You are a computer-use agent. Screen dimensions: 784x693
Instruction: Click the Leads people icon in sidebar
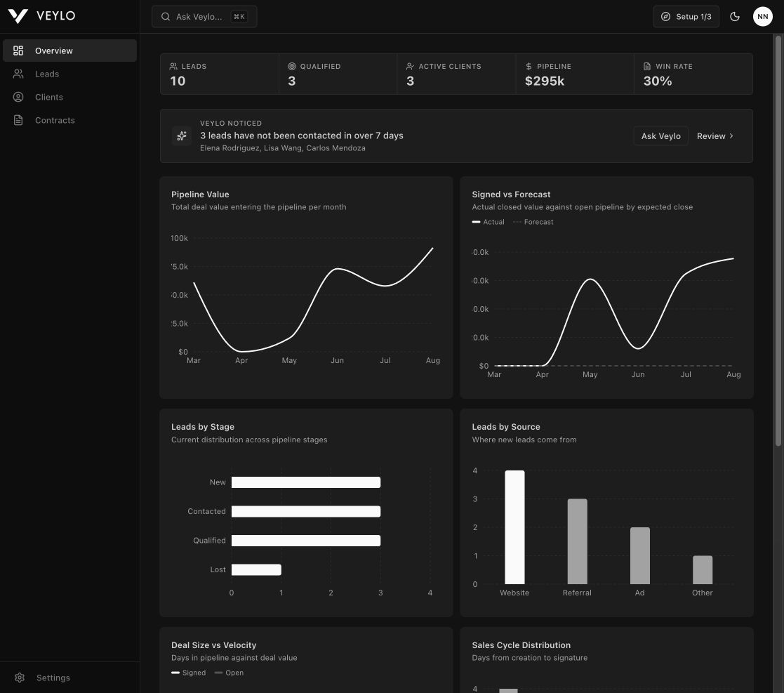[18, 74]
